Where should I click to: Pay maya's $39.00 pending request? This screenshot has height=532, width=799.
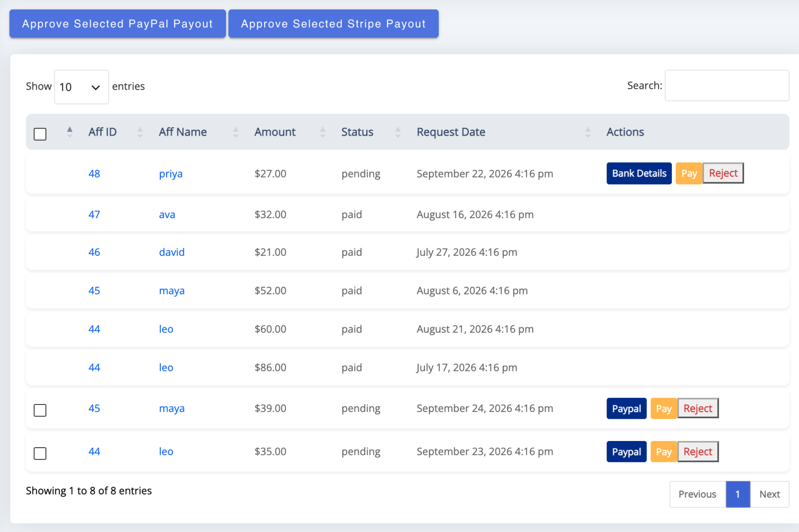663,408
